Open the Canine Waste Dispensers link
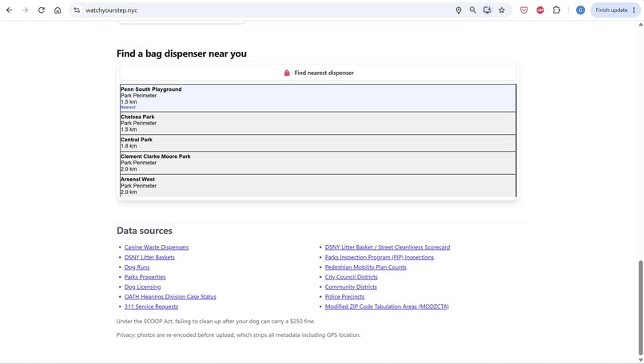 [157, 247]
